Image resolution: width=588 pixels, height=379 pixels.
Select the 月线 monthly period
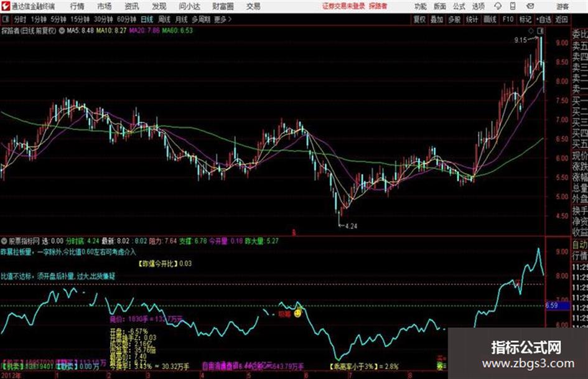coord(182,19)
